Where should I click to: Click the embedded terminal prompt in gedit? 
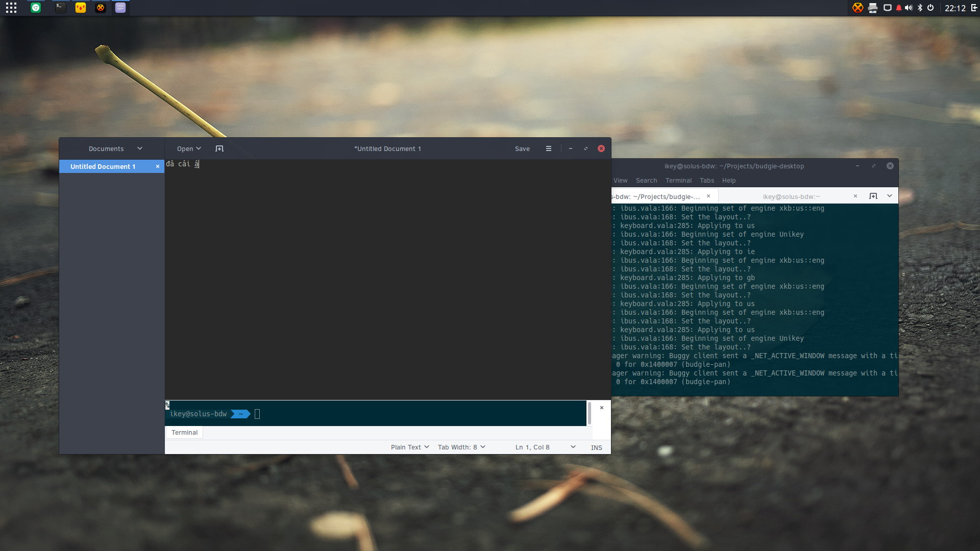(376, 414)
